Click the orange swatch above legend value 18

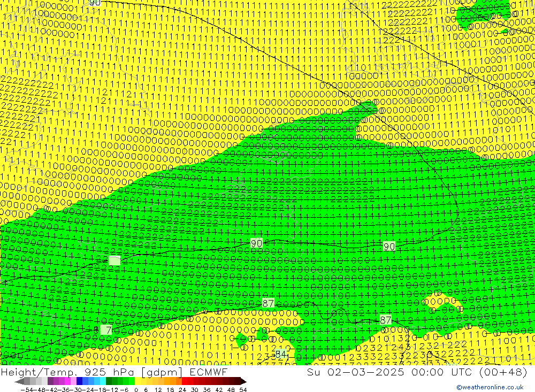(x=173, y=381)
